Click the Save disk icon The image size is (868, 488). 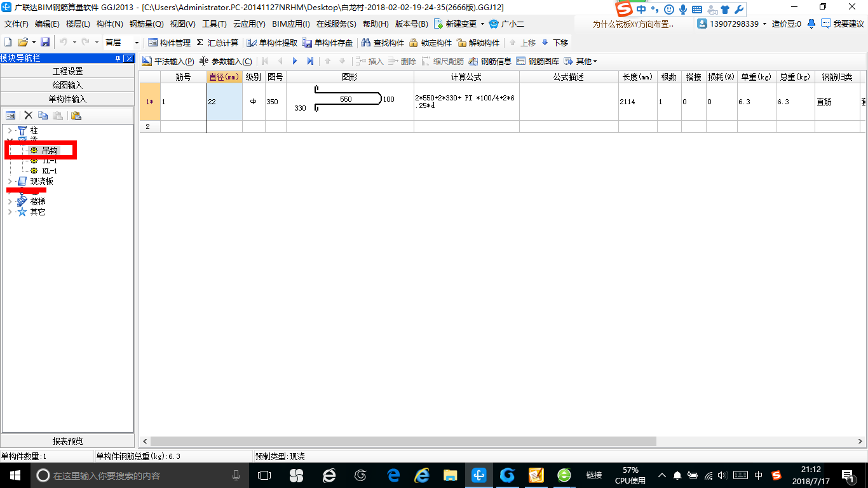[45, 43]
